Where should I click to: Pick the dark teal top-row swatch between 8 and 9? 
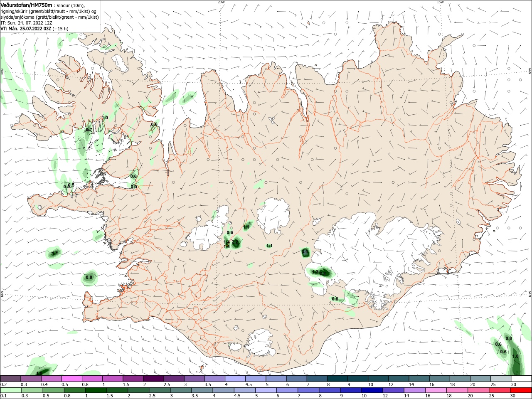click(x=337, y=379)
